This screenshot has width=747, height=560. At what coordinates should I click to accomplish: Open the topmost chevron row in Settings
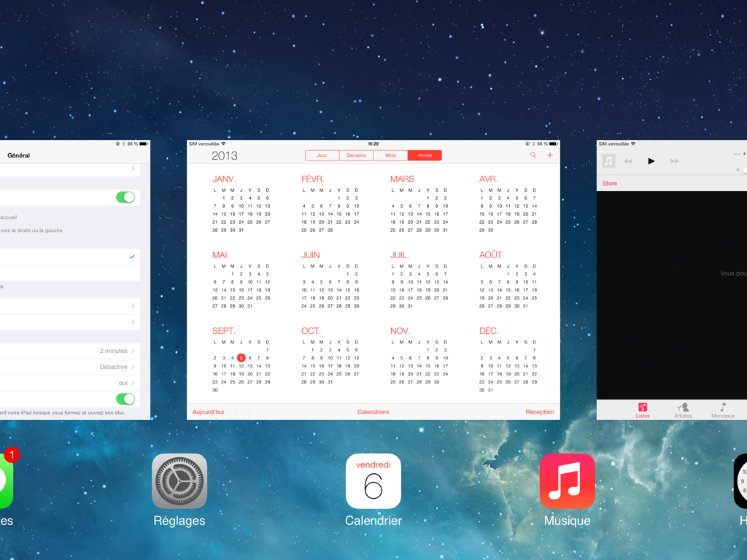70,168
